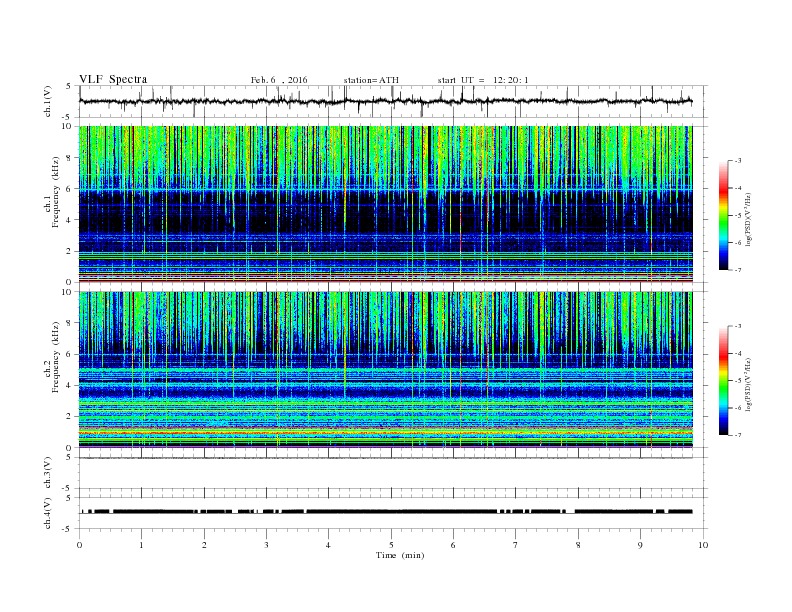Click the 'station=ATH' label
Image resolution: width=792 pixels, height=612 pixels.
pos(371,80)
